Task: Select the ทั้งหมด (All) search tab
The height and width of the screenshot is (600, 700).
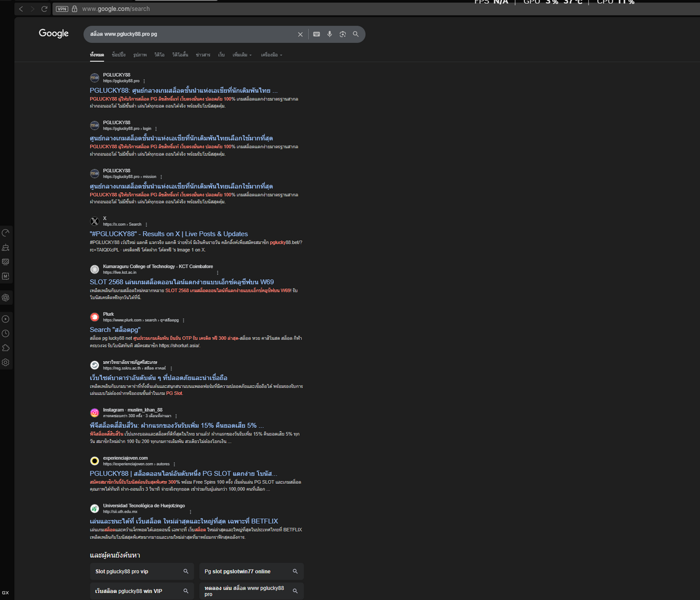Action: coord(97,55)
